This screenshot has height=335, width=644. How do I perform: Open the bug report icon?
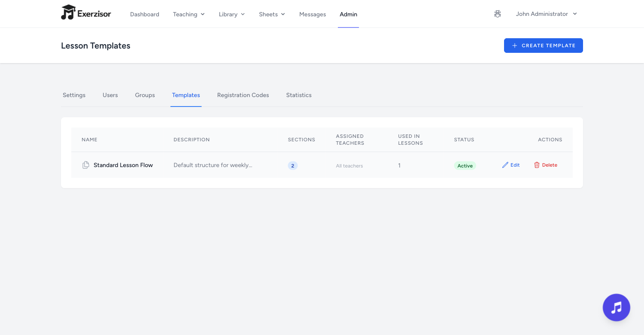tap(498, 14)
